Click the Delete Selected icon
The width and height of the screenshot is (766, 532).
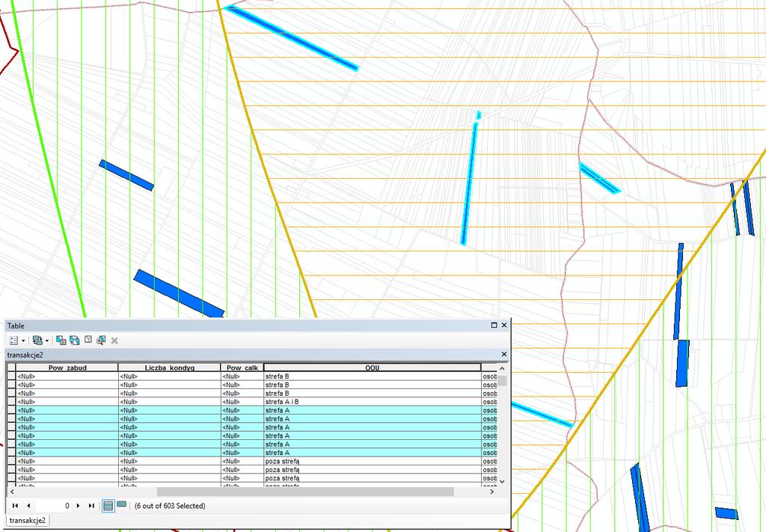(x=114, y=340)
